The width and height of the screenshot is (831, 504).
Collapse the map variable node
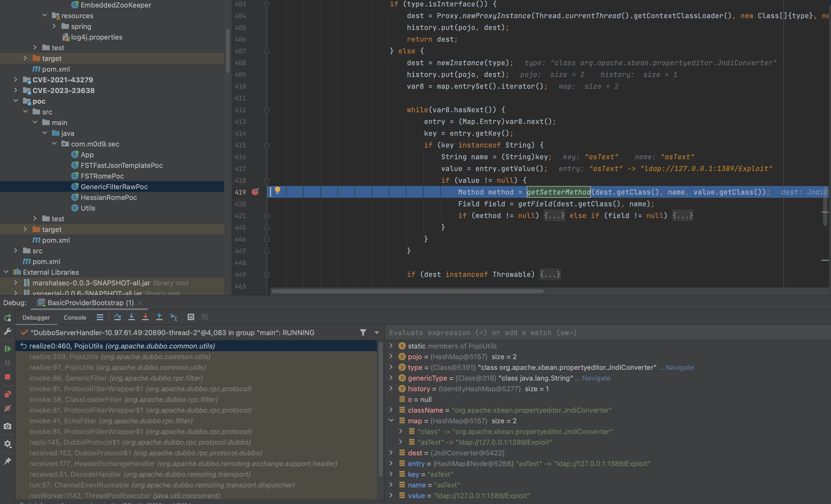click(391, 420)
